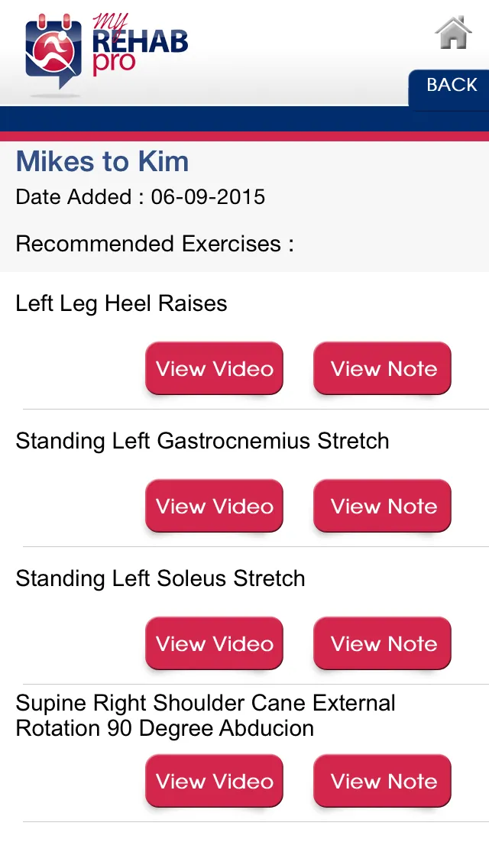The width and height of the screenshot is (489, 868).
Task: Click the my REHAB pro logo text
Action: click(x=140, y=45)
